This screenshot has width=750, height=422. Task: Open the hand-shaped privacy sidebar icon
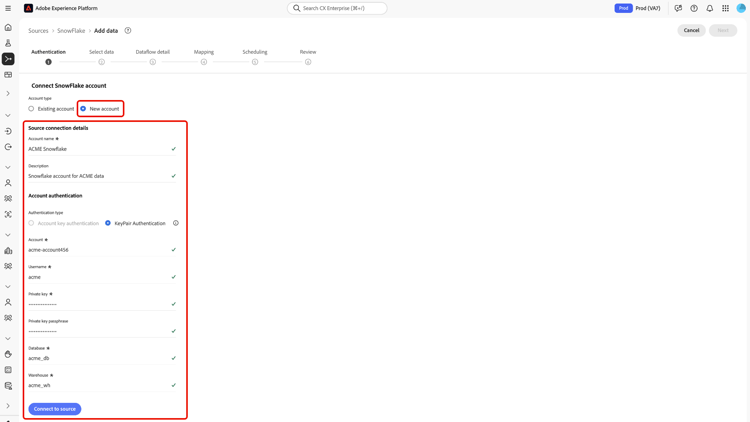[x=8, y=354]
